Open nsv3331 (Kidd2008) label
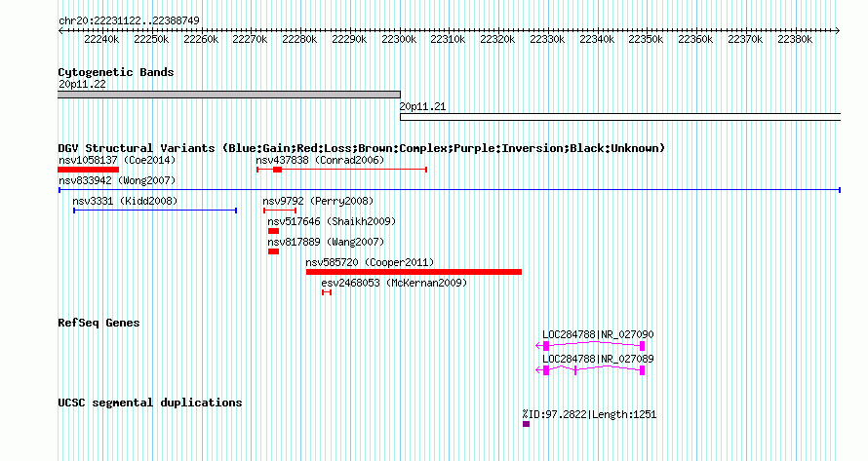The image size is (868, 461). 125,201
